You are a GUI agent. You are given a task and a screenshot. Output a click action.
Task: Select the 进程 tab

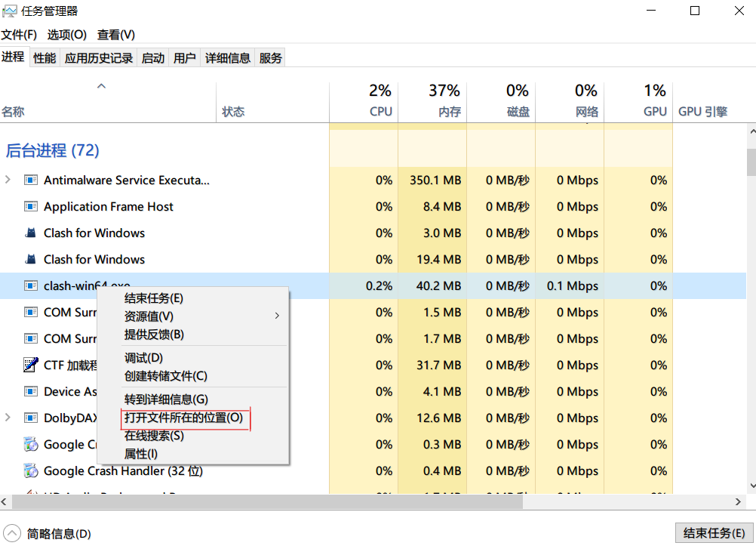point(13,57)
